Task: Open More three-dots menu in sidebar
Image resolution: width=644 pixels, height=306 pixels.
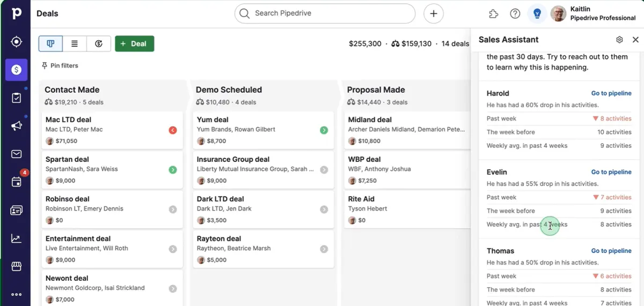Action: (16, 294)
